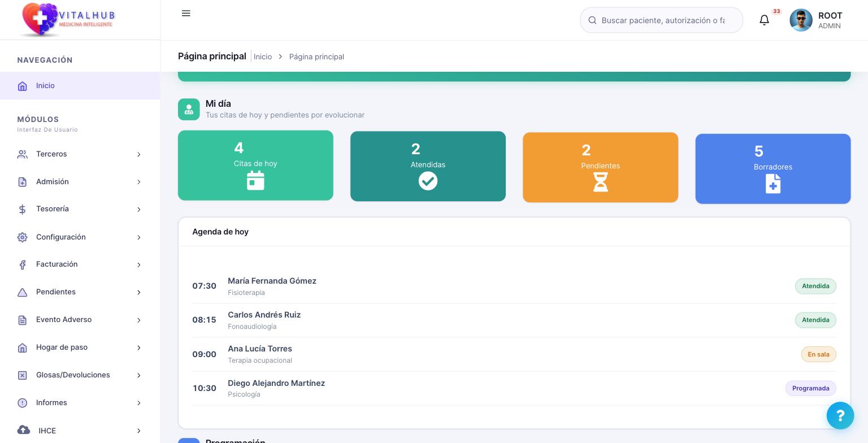Expand the Informes module arrow
Viewport: 868px width, 443px height.
[138, 403]
